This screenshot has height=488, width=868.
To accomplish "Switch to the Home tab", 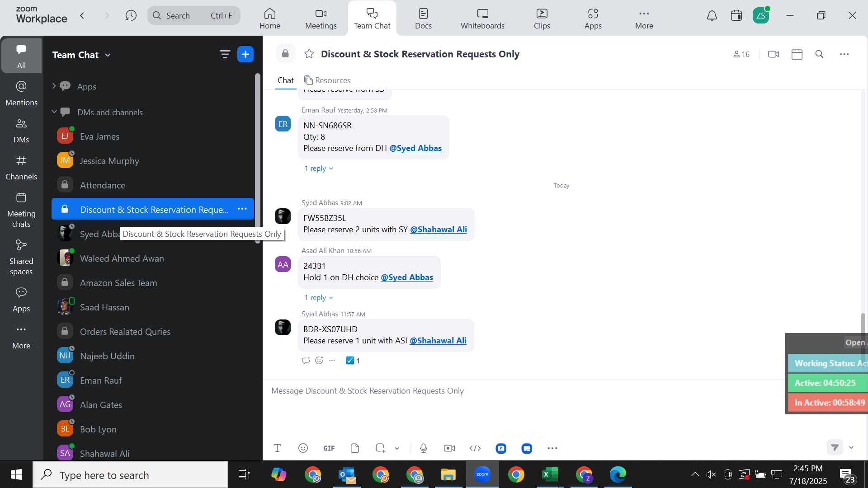I will coord(270,19).
